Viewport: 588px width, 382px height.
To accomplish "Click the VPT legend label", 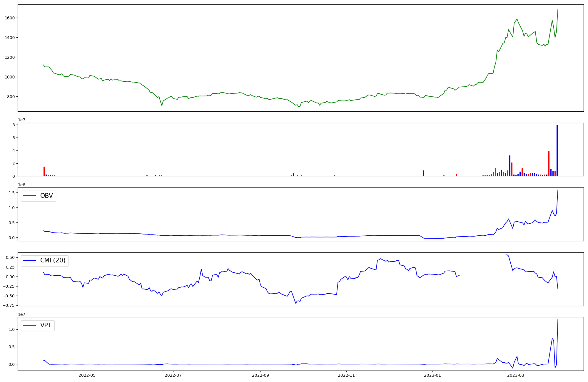I will (46, 325).
